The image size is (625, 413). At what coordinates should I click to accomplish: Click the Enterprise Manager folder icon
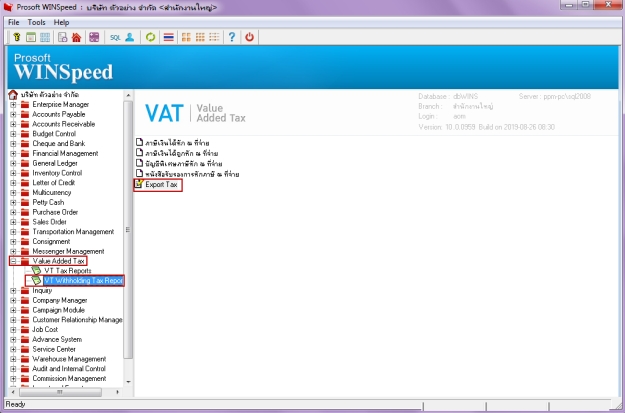(x=26, y=104)
